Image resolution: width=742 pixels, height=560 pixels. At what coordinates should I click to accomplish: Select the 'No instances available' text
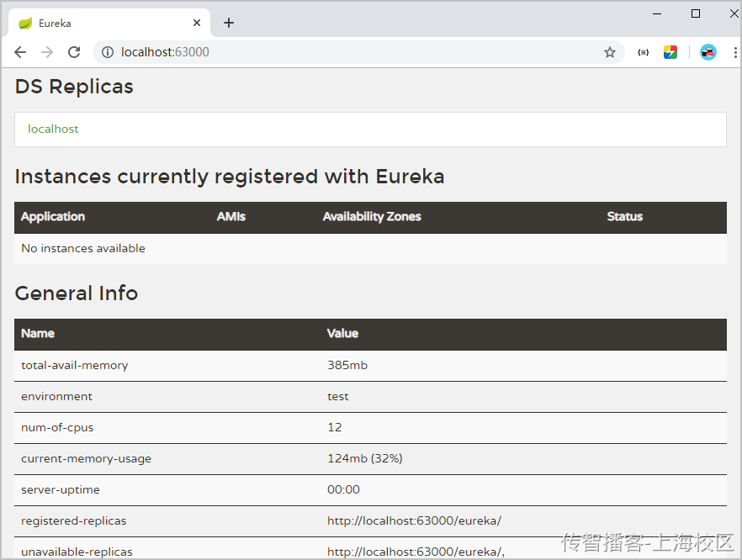[x=83, y=248]
